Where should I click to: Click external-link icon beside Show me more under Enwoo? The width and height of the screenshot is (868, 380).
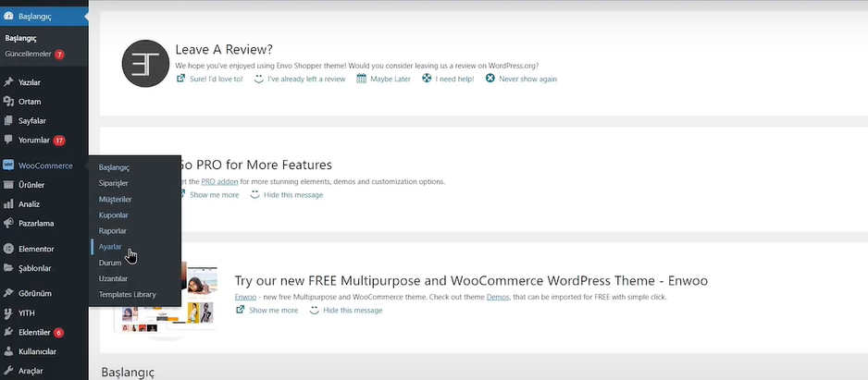240,311
